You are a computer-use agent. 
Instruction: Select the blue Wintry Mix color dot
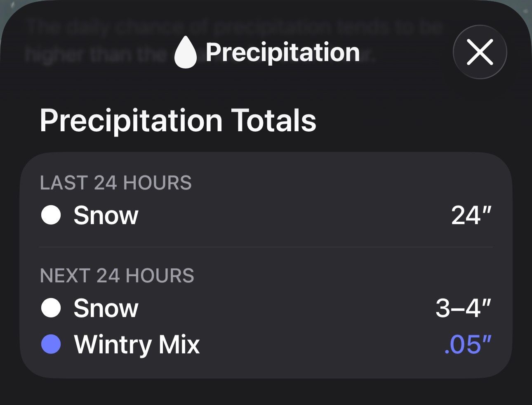point(51,344)
